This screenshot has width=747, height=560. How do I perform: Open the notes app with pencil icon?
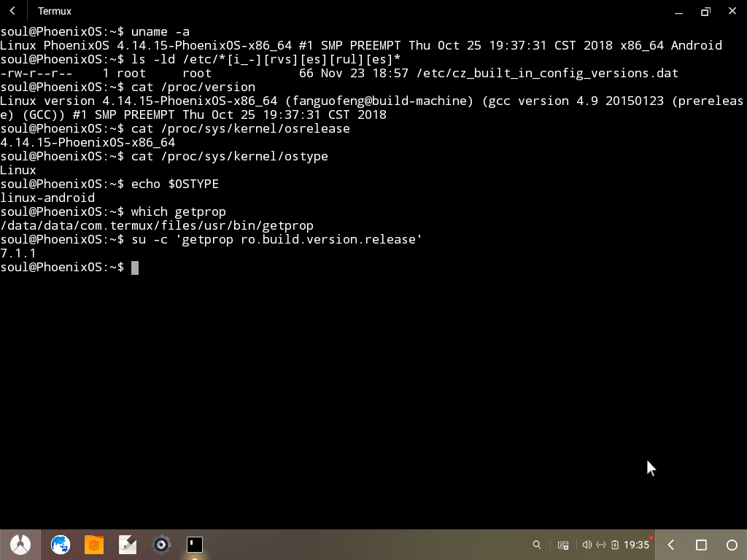[x=128, y=544]
